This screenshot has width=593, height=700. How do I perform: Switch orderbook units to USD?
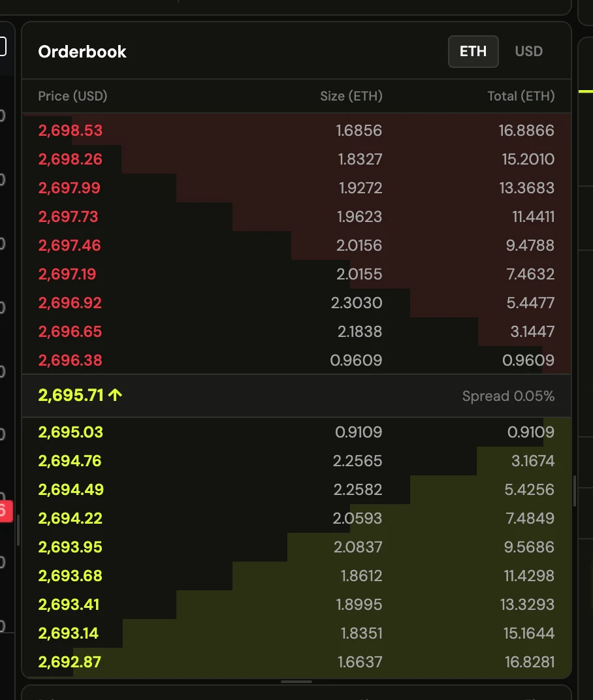tap(529, 52)
